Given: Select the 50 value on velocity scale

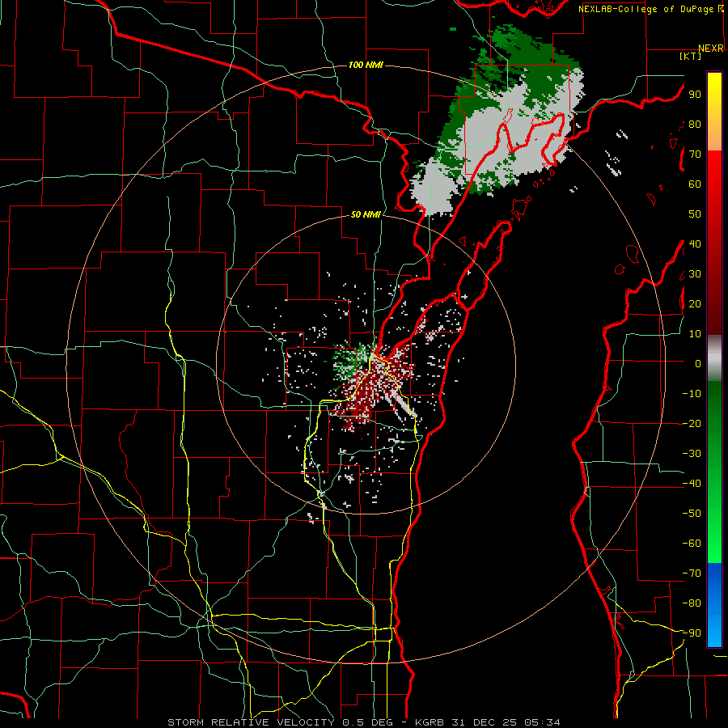Looking at the screenshot, I should pos(695,214).
